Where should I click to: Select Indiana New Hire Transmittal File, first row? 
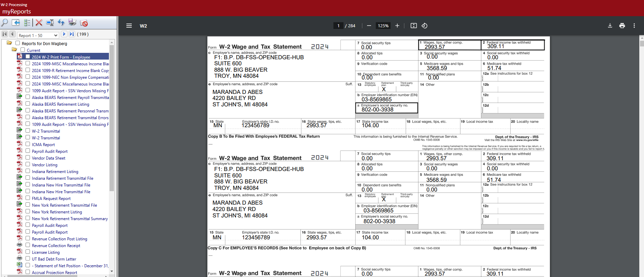pyautogui.click(x=61, y=185)
